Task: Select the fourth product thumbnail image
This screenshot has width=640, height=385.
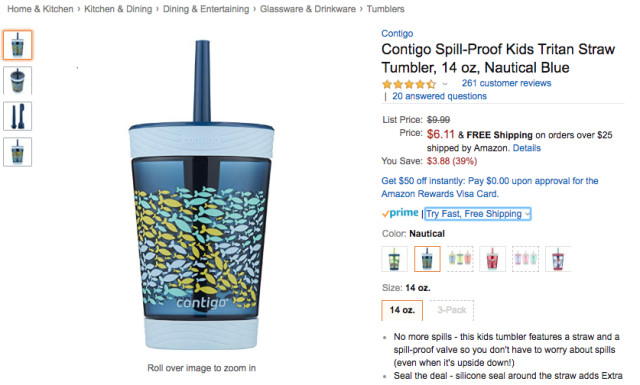Action: tap(17, 152)
